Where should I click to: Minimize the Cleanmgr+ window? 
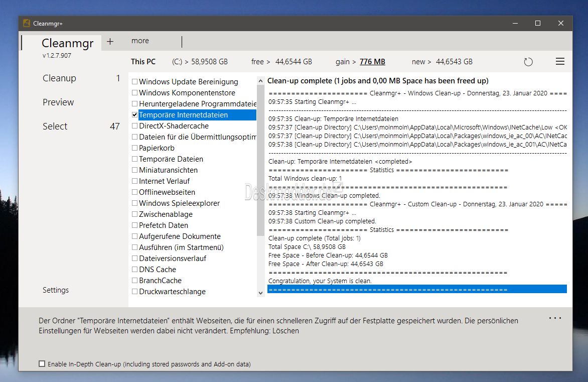point(515,23)
